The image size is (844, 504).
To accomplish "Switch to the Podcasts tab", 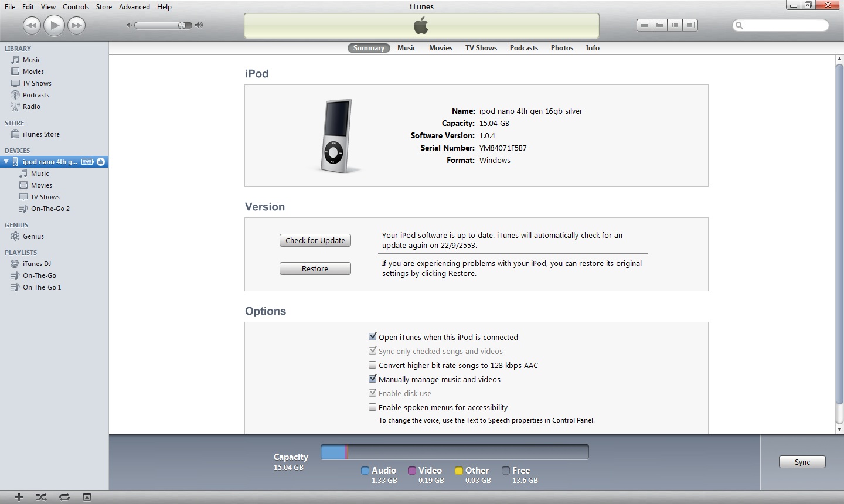I will pyautogui.click(x=523, y=48).
